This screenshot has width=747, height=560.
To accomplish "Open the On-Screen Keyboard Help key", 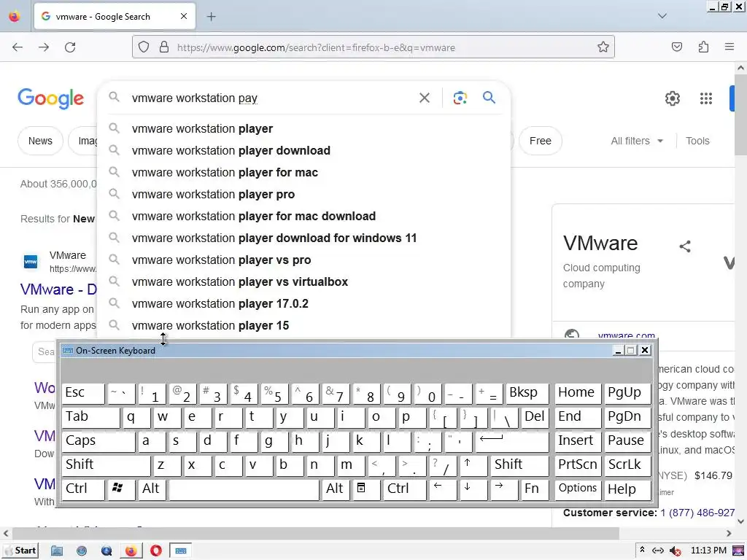I will click(627, 489).
